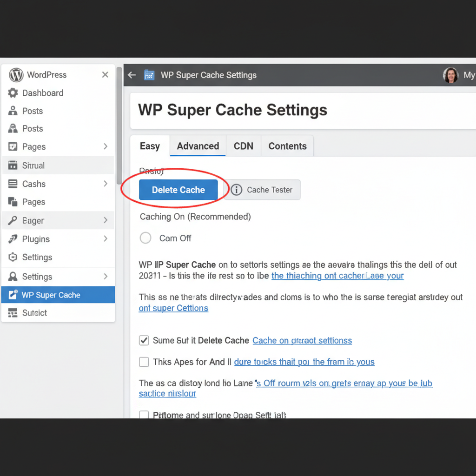
Task: Expand the Bager menu item
Action: [x=106, y=220]
